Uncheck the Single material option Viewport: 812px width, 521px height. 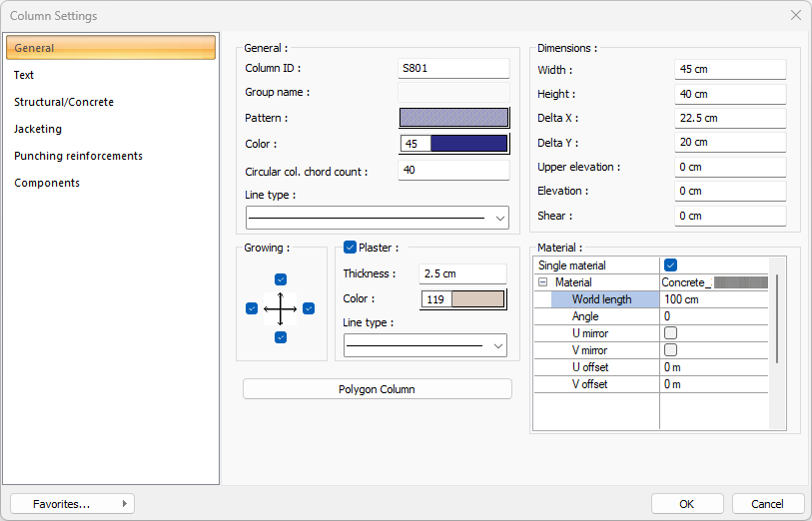pyautogui.click(x=670, y=265)
